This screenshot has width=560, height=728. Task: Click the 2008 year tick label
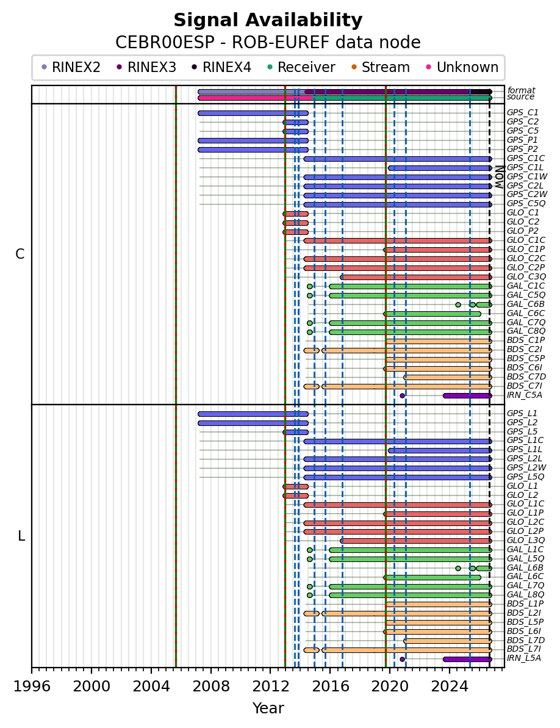pos(211,687)
